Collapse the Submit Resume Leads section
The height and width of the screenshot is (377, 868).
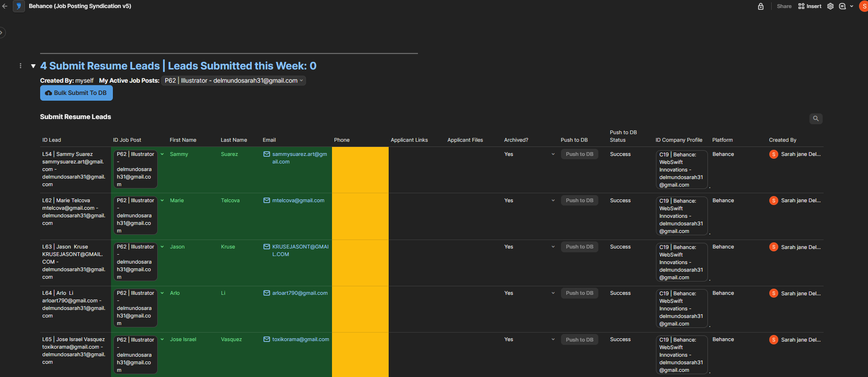[33, 66]
